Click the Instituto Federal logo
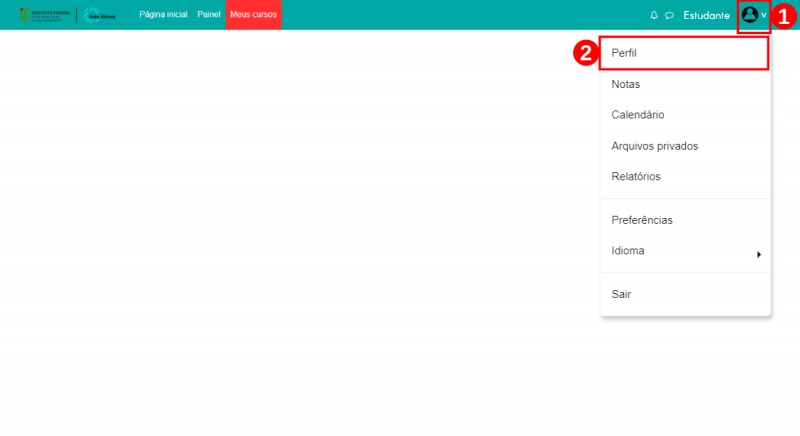 (45, 15)
